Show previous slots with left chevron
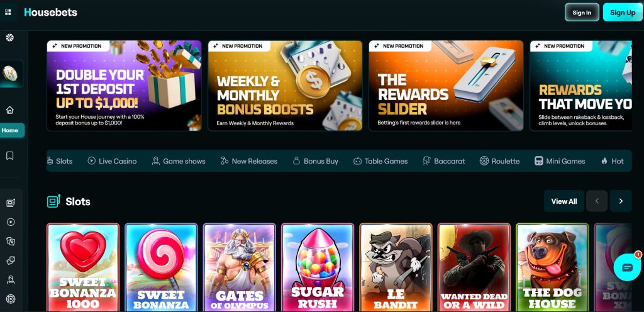The width and height of the screenshot is (644, 312). [x=597, y=201]
